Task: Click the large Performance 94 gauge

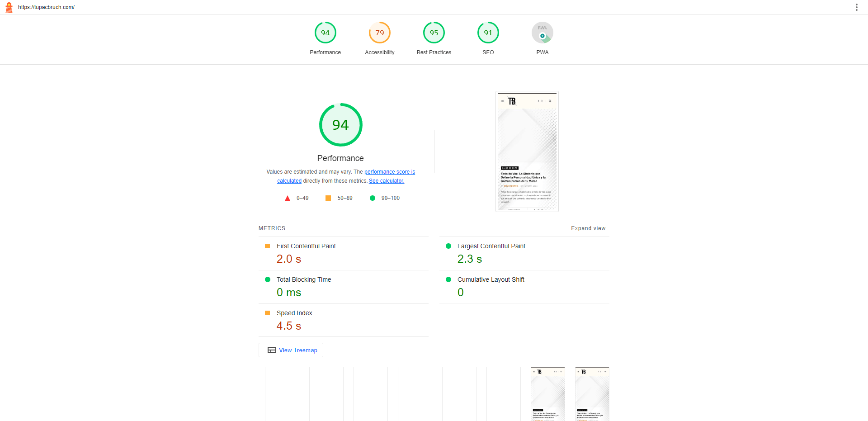Action: (x=340, y=125)
